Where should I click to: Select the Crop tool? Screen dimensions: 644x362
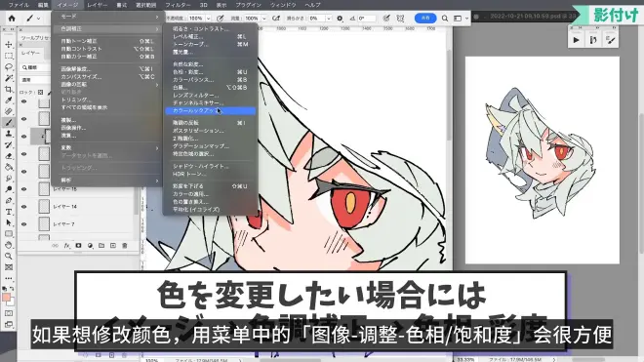pyautogui.click(x=9, y=89)
